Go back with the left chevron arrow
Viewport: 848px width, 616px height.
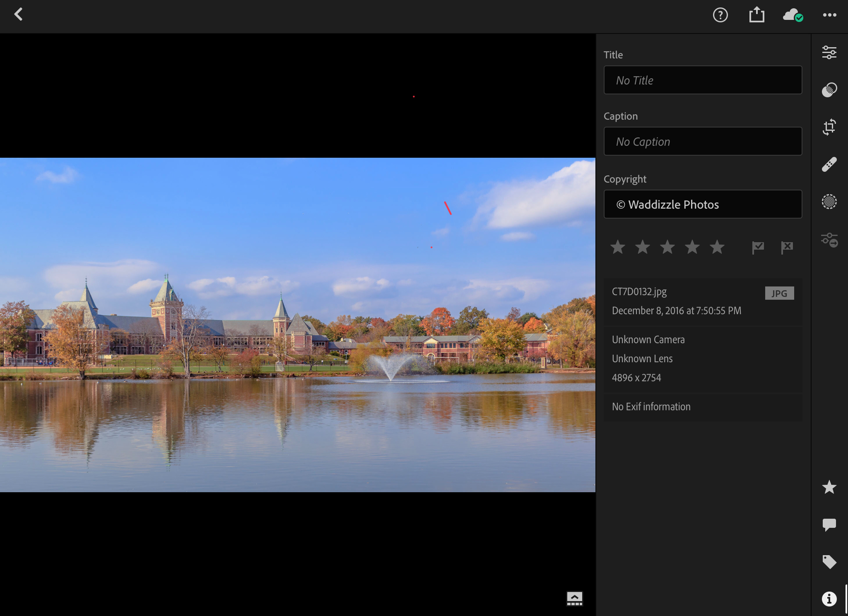pyautogui.click(x=18, y=15)
